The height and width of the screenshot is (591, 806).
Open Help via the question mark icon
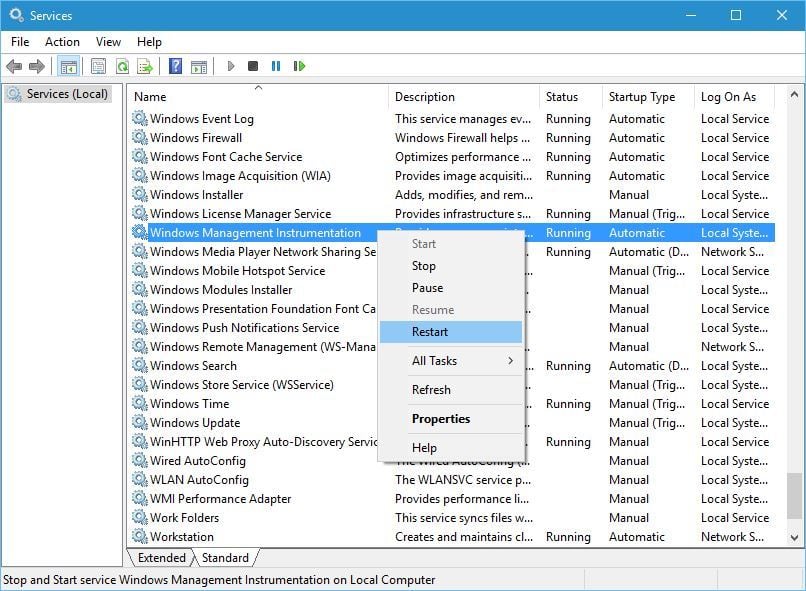[x=174, y=66]
